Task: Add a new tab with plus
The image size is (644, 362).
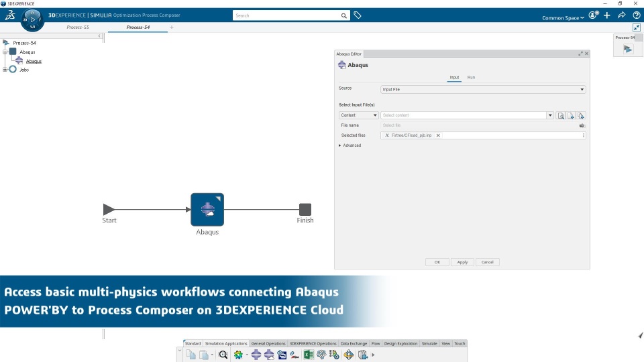Action: click(x=172, y=27)
